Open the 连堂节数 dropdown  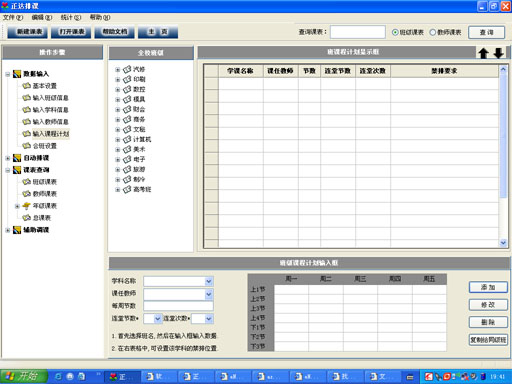(158, 319)
